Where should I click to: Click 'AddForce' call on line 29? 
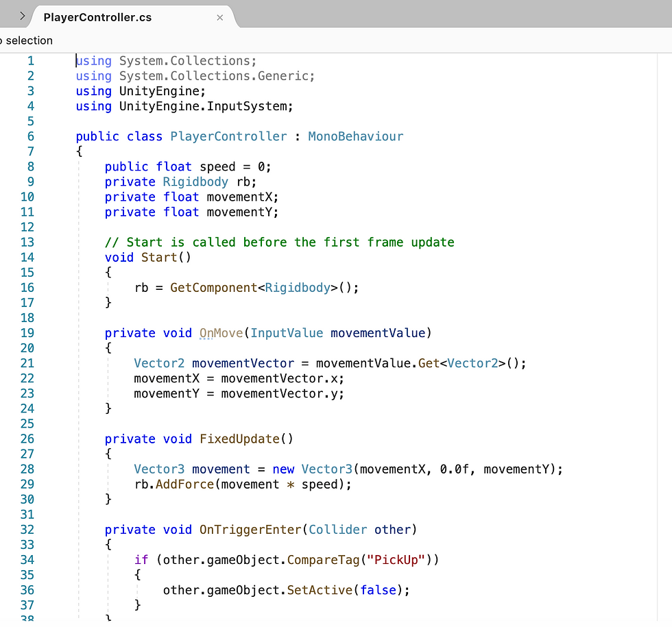[x=184, y=484]
